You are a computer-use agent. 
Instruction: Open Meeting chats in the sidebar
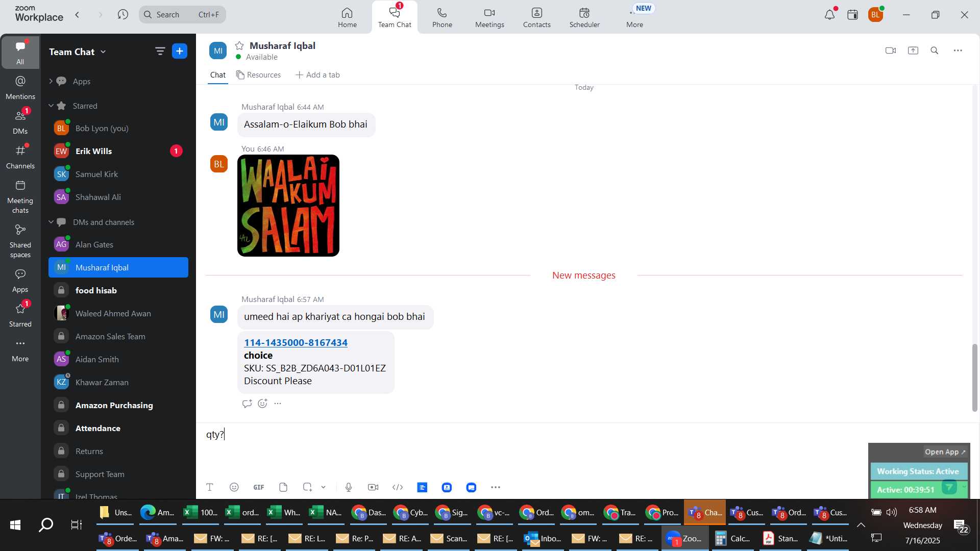pyautogui.click(x=20, y=196)
